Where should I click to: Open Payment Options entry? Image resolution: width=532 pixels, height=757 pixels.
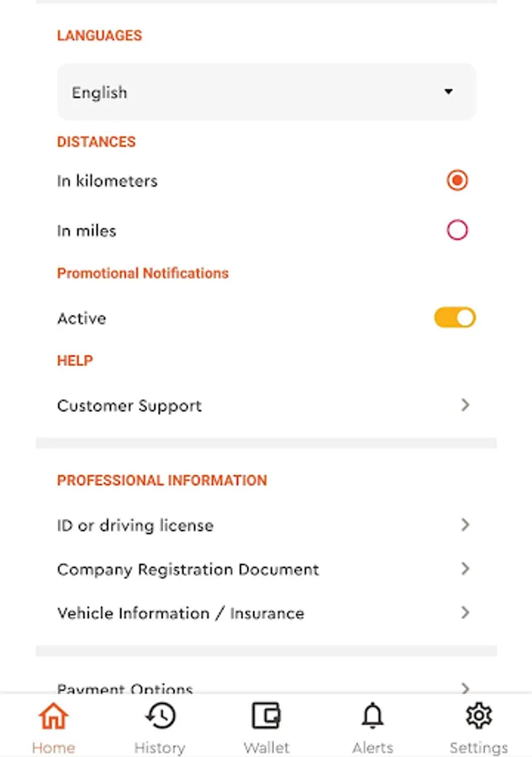coord(125,687)
